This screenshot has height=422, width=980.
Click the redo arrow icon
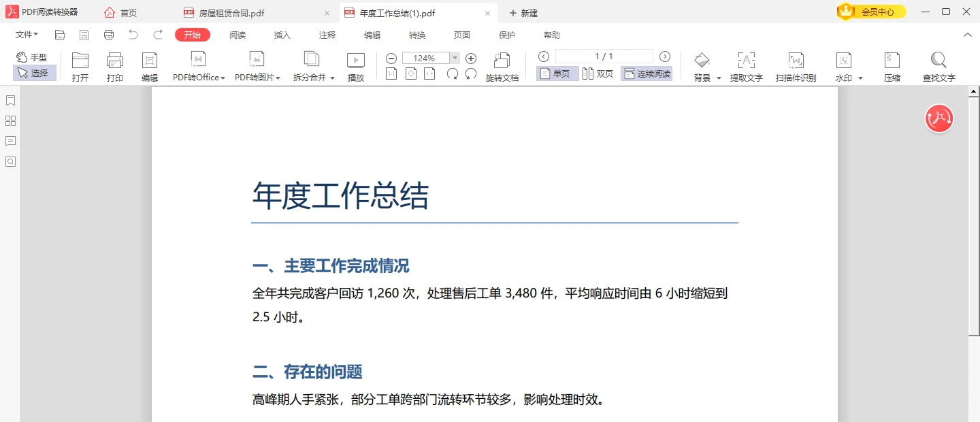(158, 35)
